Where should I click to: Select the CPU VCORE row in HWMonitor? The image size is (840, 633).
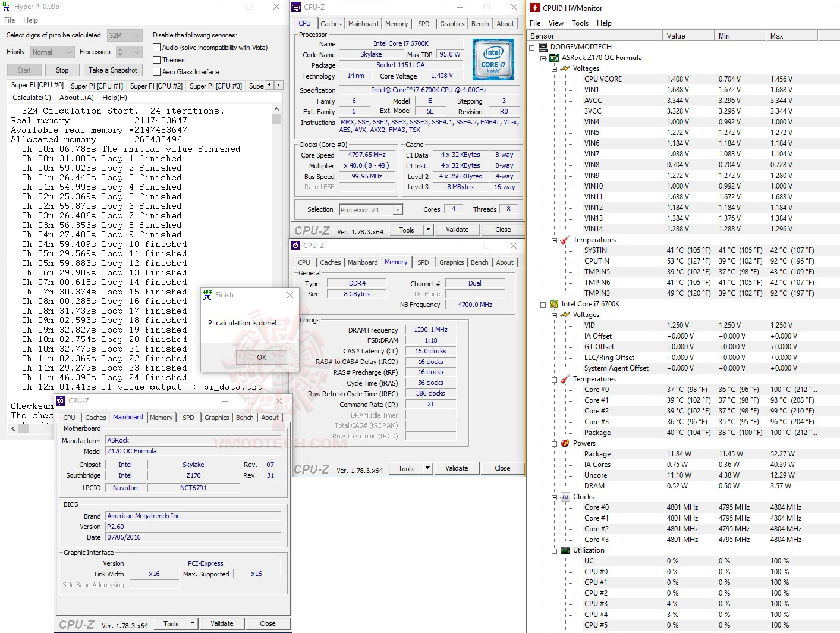(682, 79)
